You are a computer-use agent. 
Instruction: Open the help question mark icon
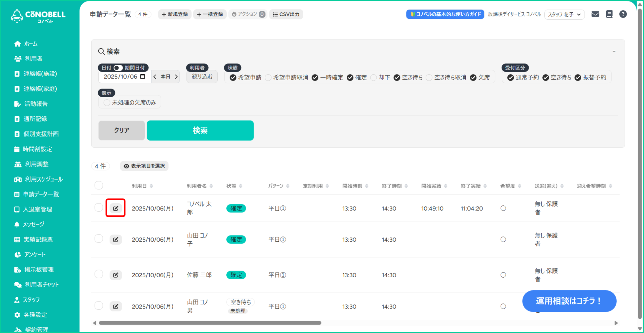(623, 14)
